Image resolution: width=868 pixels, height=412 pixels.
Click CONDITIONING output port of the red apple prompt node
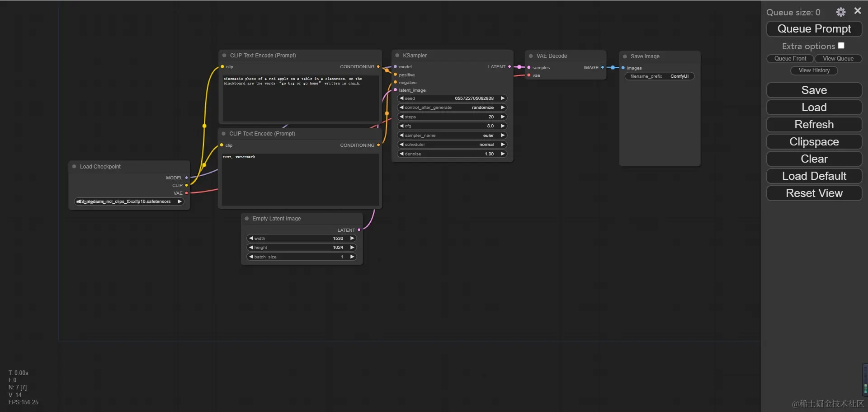point(378,67)
